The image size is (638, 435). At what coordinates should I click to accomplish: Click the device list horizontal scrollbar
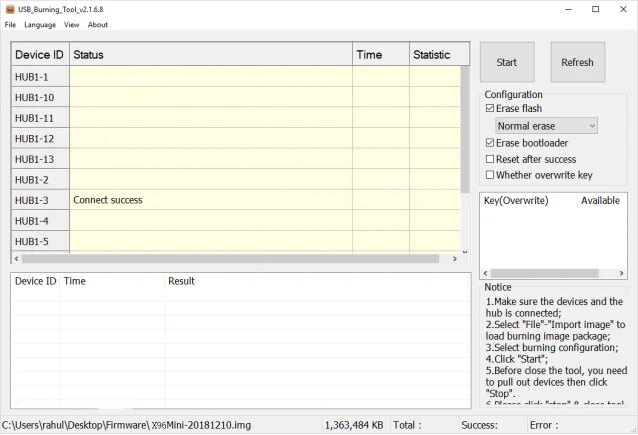(230, 258)
